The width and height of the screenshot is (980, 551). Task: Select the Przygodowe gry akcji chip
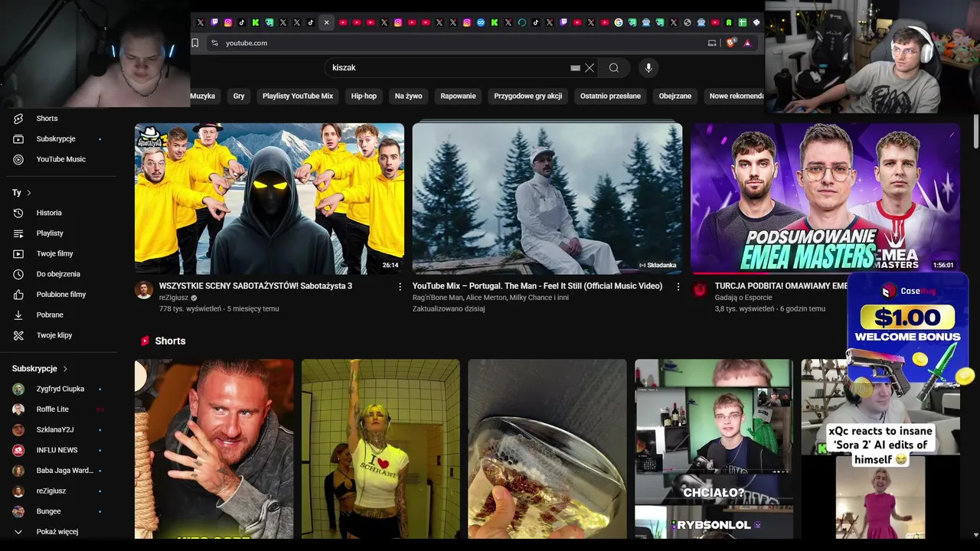click(528, 96)
